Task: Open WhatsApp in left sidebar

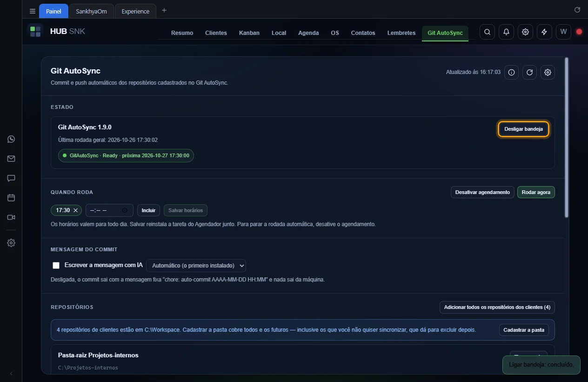Action: point(11,139)
